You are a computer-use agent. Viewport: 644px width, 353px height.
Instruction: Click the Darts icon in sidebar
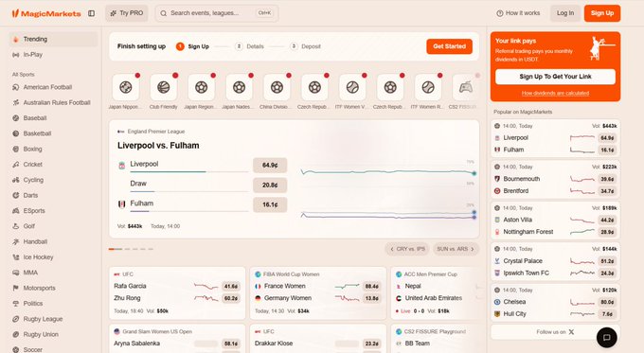[x=15, y=195]
